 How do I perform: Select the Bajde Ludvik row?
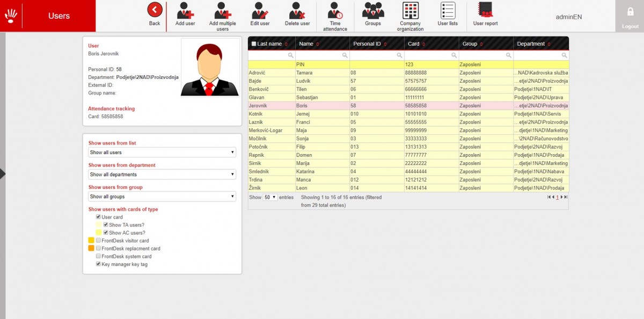click(x=408, y=81)
